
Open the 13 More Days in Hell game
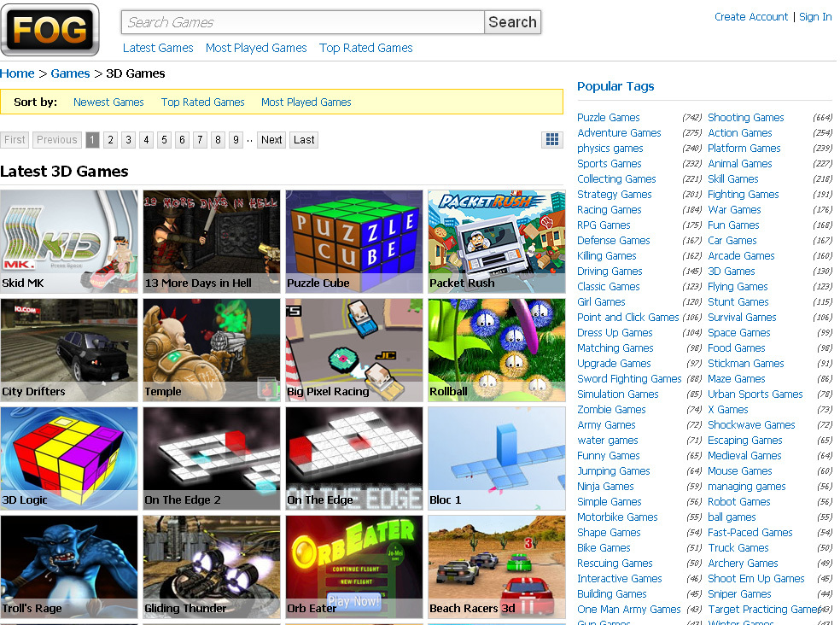tap(212, 242)
